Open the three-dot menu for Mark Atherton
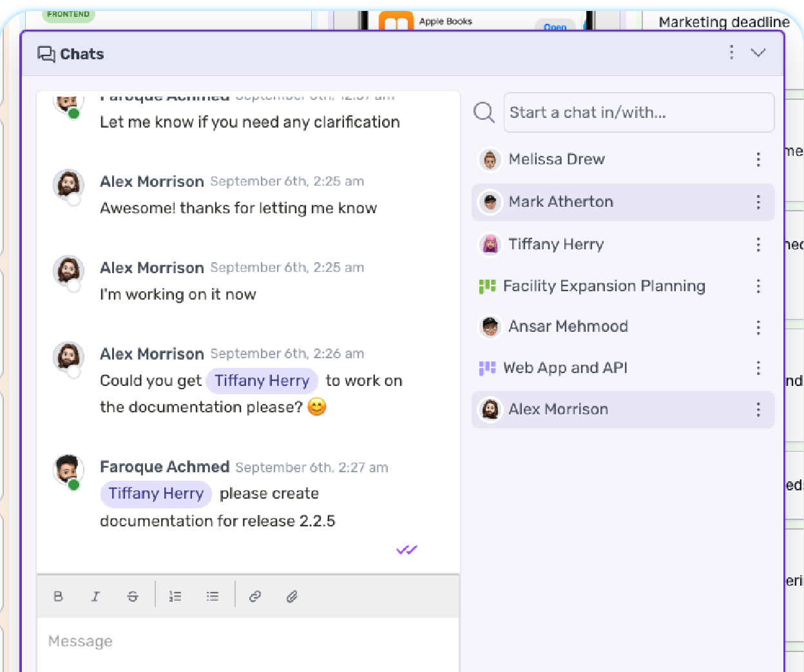Viewport: 804px width, 672px height. 758,202
